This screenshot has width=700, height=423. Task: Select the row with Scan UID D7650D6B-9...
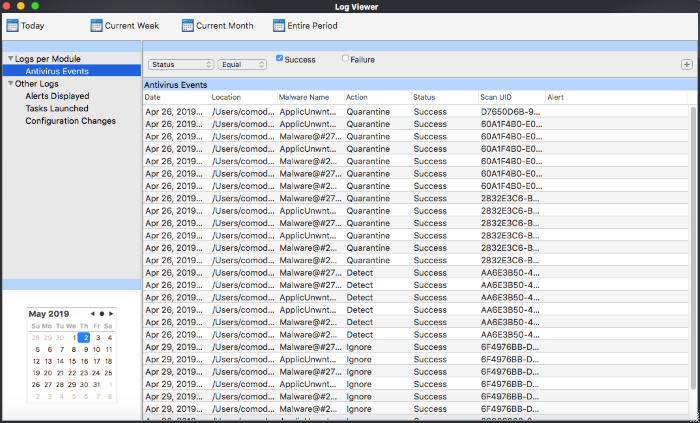(x=416, y=112)
